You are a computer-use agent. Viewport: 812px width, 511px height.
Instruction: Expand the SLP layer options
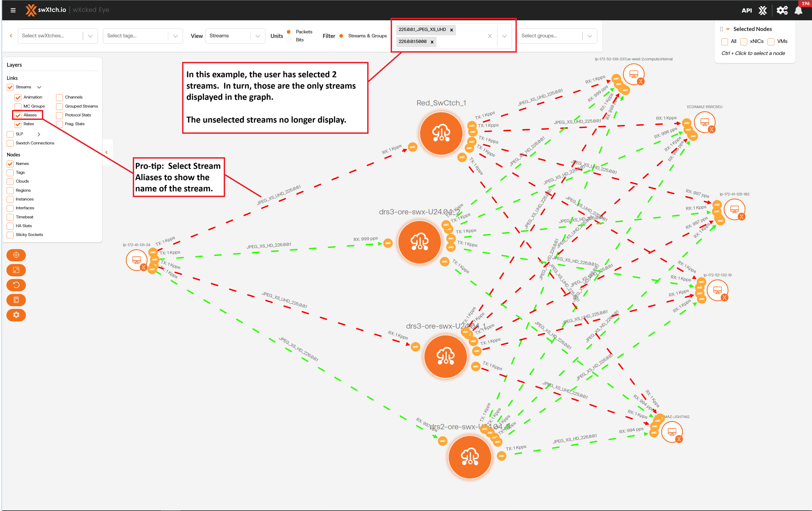[39, 134]
